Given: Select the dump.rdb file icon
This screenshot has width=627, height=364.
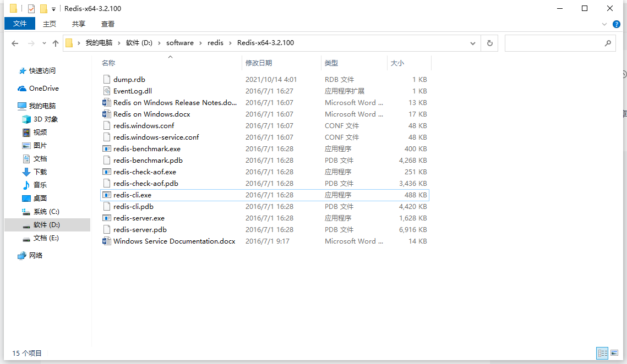Looking at the screenshot, I should coord(106,79).
